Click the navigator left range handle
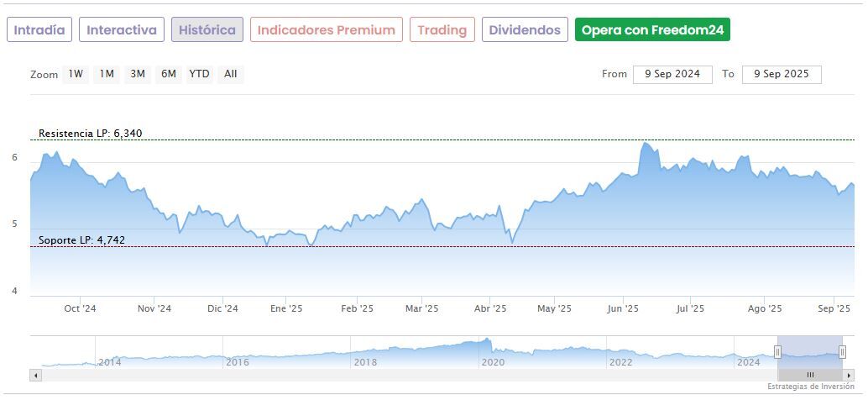The image size is (868, 400). [778, 352]
